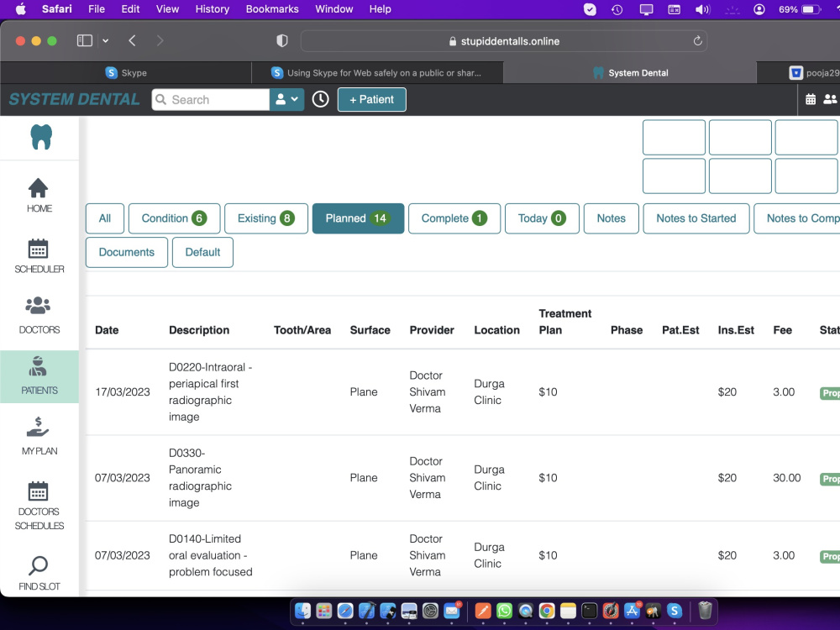
Task: Select PATIENTS in the sidebar
Action: (x=39, y=376)
